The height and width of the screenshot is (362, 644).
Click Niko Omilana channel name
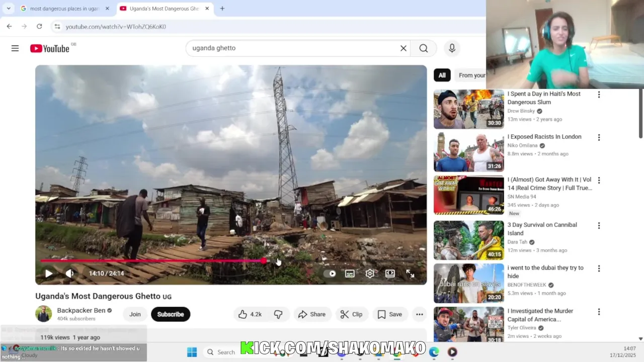(523, 145)
